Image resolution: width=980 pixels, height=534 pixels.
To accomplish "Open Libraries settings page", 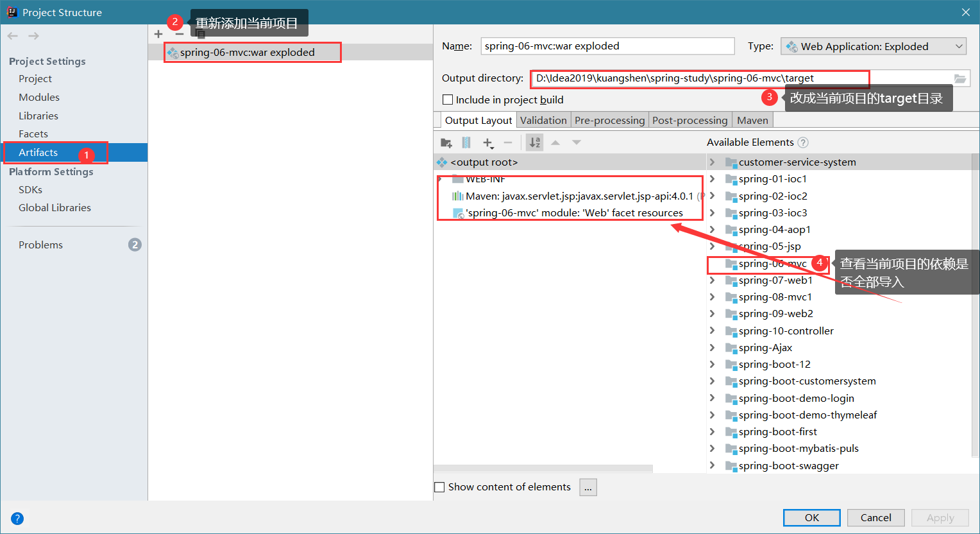I will coord(38,116).
